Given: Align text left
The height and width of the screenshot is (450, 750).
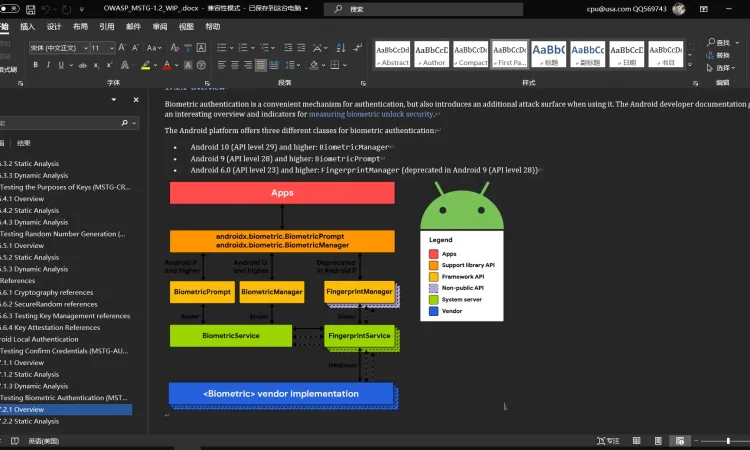Looking at the screenshot, I should pos(221,65).
